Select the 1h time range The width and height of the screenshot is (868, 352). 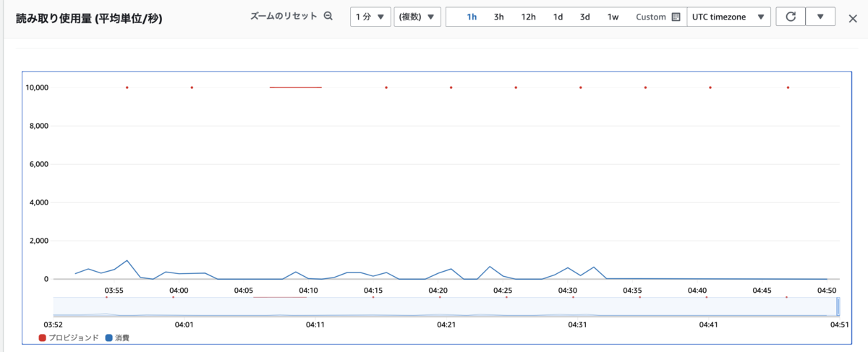(x=472, y=17)
